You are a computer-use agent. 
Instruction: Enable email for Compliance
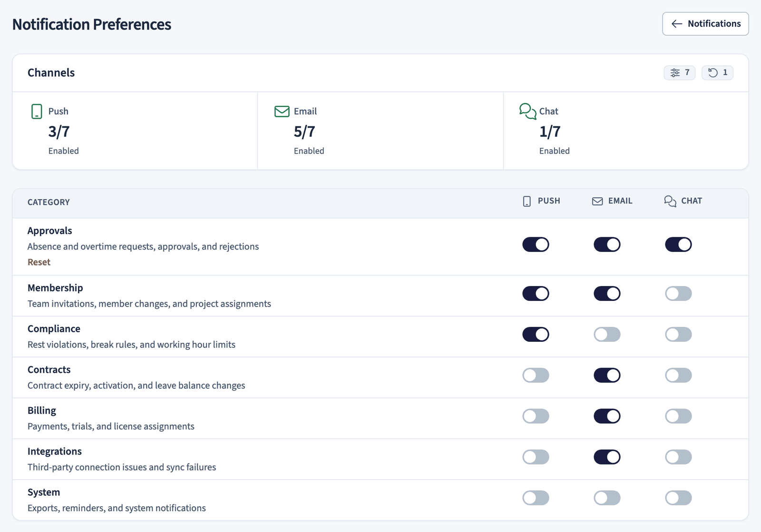tap(607, 334)
